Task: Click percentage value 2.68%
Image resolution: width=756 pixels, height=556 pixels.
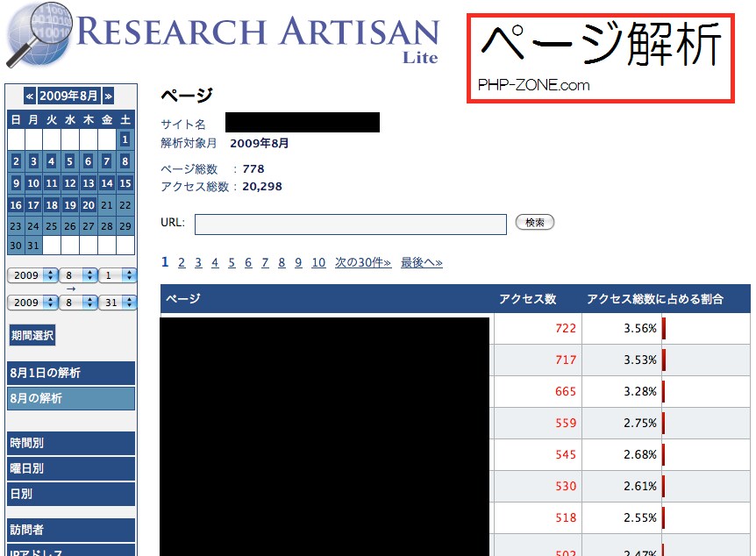Action: click(x=640, y=455)
